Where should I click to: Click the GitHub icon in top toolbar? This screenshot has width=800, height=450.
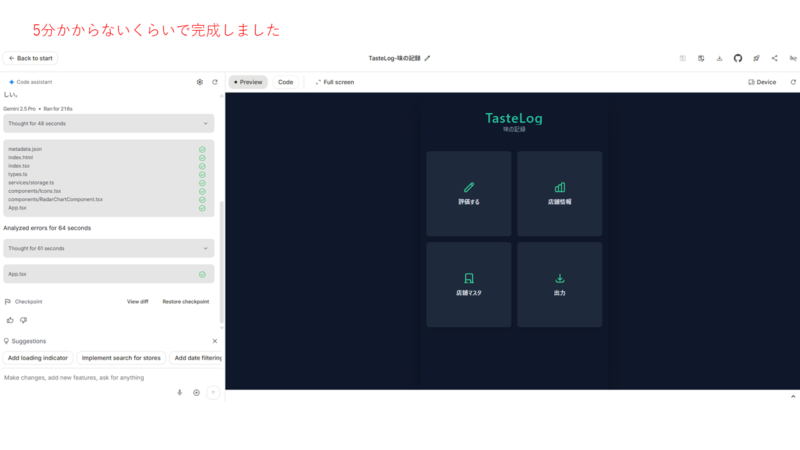(x=738, y=58)
